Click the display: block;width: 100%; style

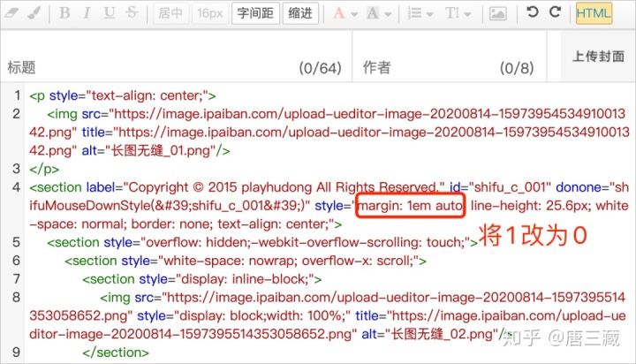pyautogui.click(x=262, y=315)
